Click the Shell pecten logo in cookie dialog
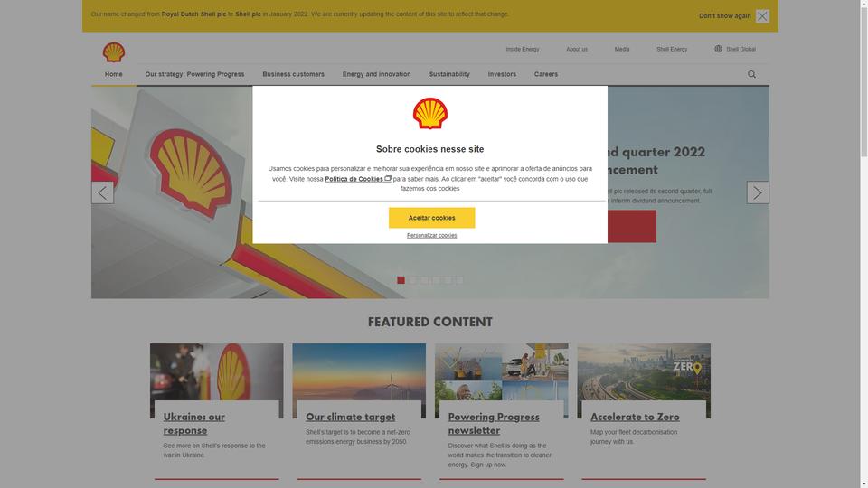Image resolution: width=868 pixels, height=488 pixels. click(430, 114)
